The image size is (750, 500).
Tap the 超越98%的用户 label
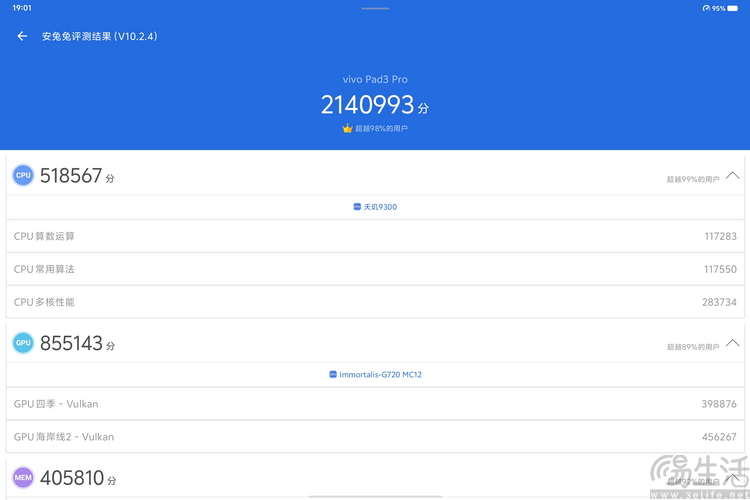(x=381, y=128)
